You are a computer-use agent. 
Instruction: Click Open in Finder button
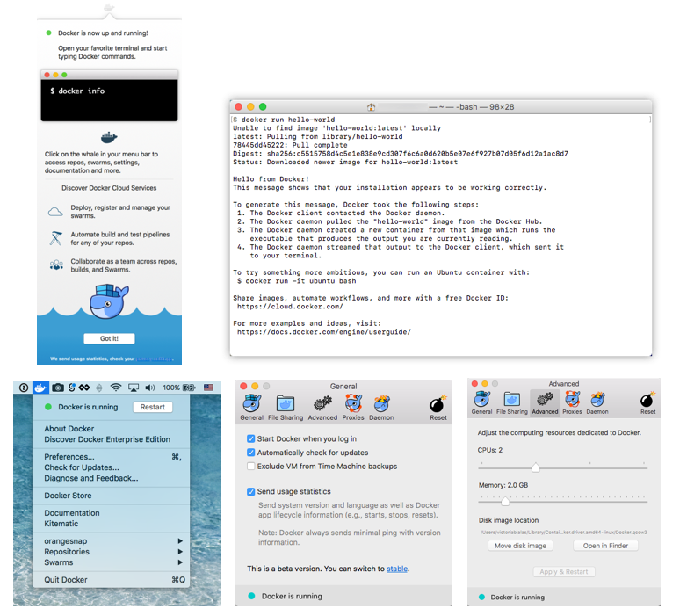click(605, 546)
